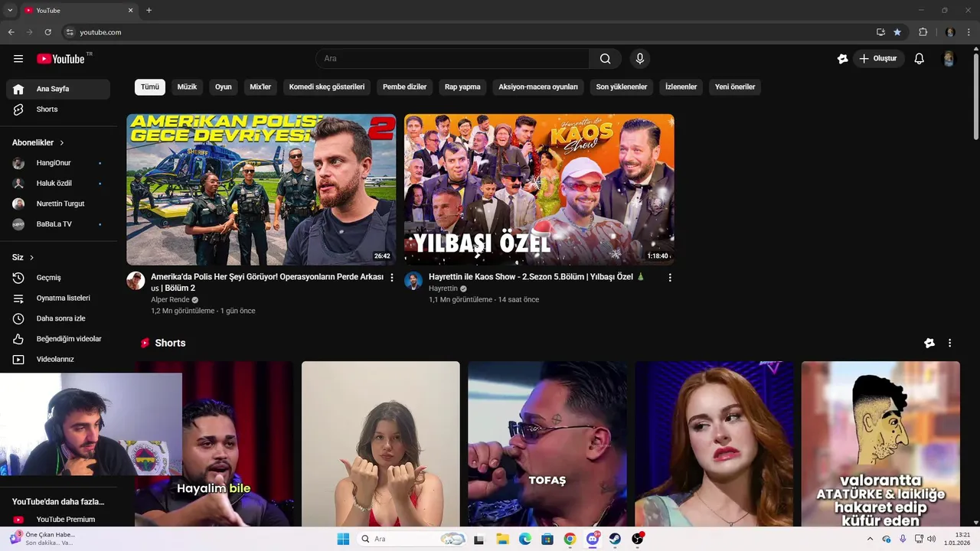This screenshot has width=980, height=551.
Task: Click the Oluştur create button
Action: click(879, 59)
